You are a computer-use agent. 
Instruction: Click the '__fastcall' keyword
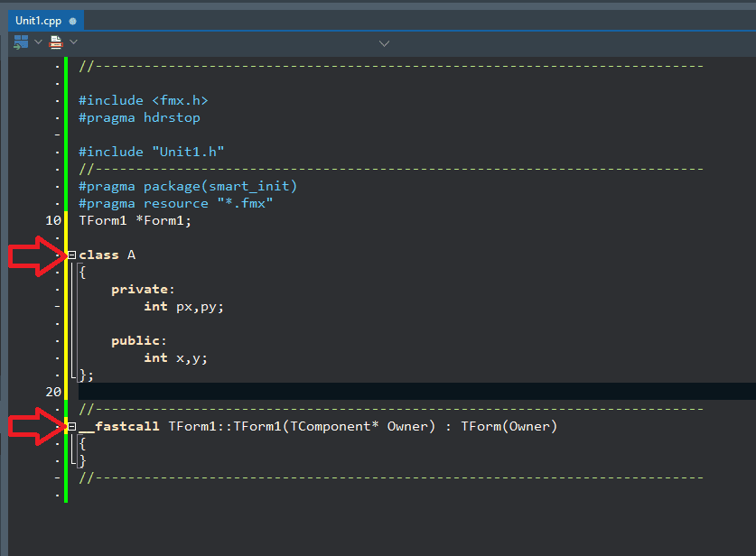(119, 426)
